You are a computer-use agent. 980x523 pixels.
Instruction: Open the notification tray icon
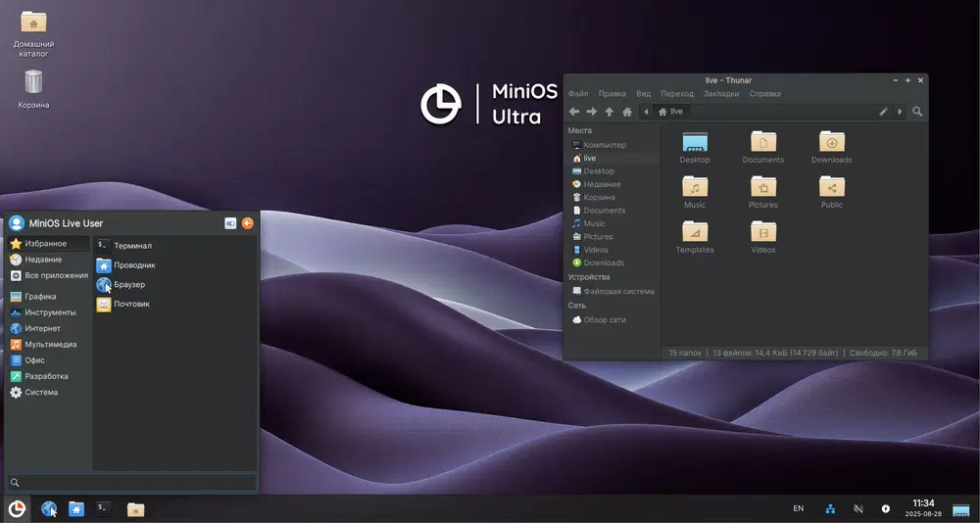pyautogui.click(x=886, y=508)
